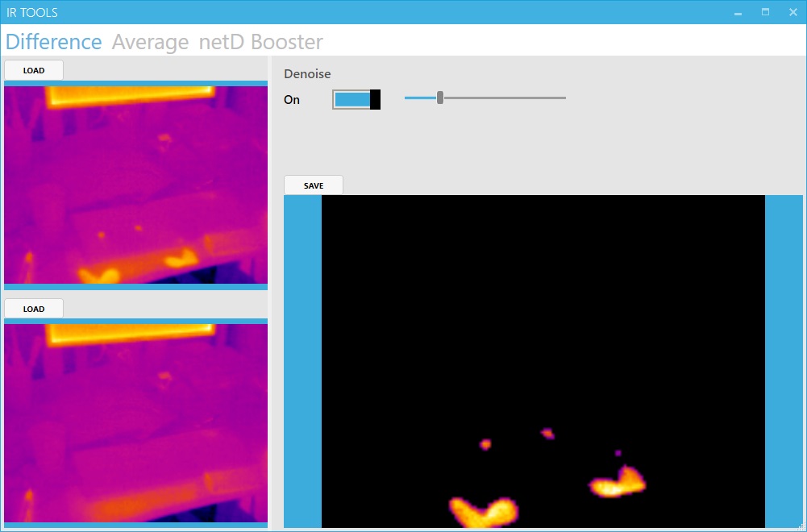Select the Difference tab

[x=52, y=41]
